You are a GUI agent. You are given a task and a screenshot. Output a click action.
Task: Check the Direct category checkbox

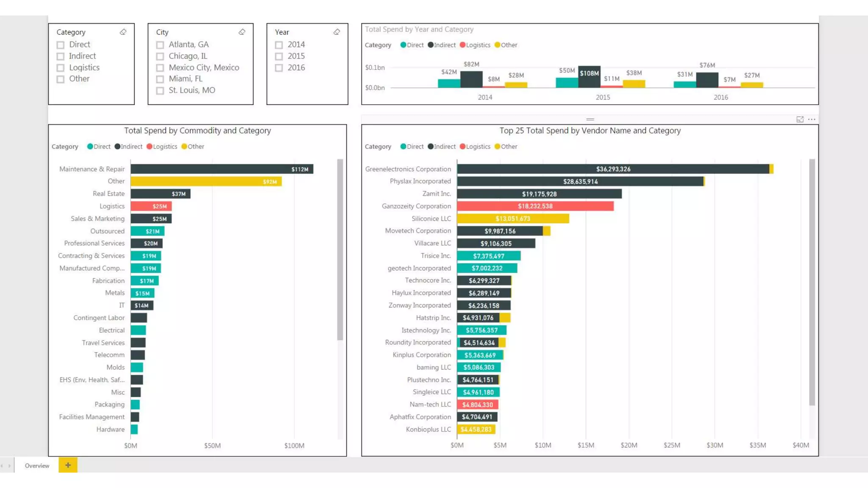tap(61, 45)
